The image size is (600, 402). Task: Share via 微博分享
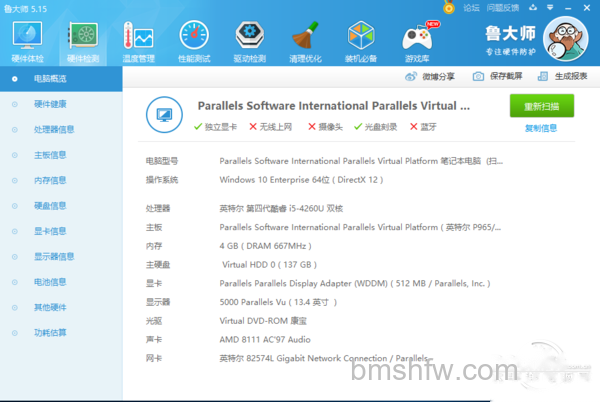(x=438, y=76)
